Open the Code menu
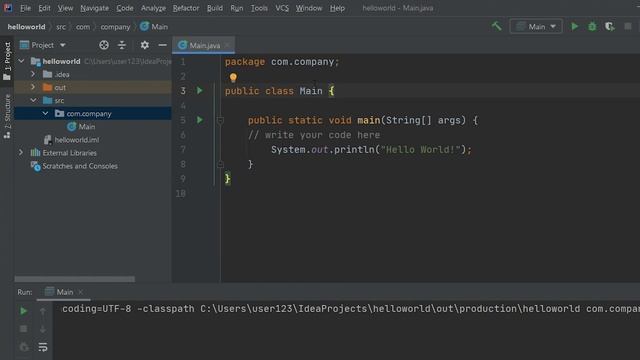Image resolution: width=640 pixels, height=360 pixels. click(124, 8)
